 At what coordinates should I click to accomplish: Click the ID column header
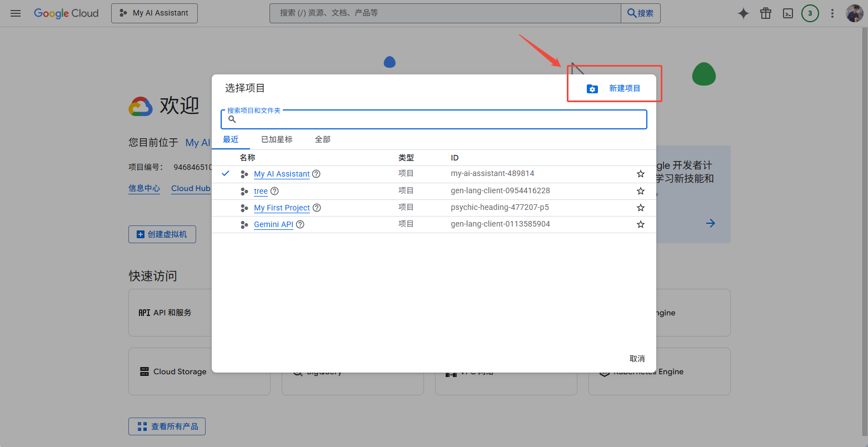point(455,158)
